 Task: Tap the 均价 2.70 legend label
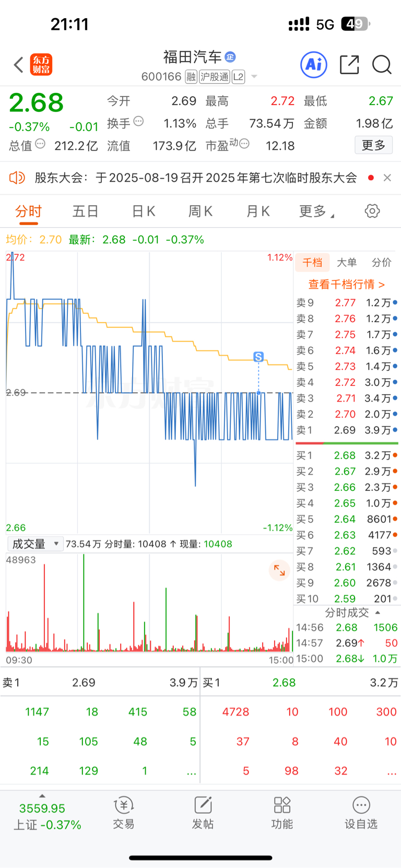click(34, 240)
